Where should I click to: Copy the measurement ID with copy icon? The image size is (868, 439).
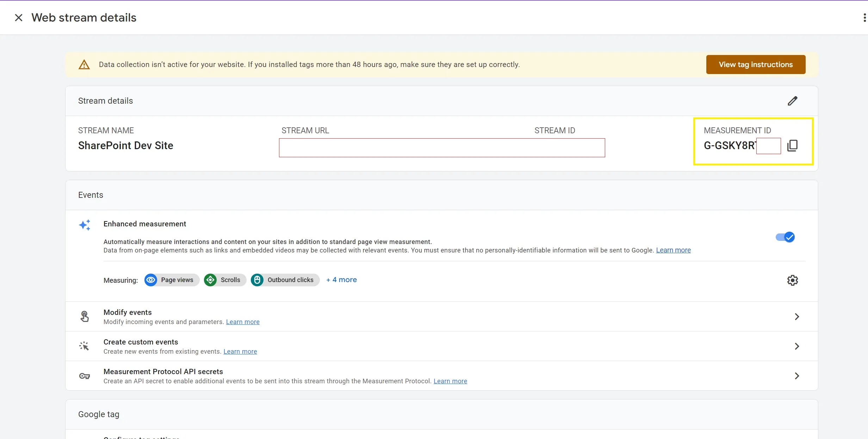tap(792, 145)
